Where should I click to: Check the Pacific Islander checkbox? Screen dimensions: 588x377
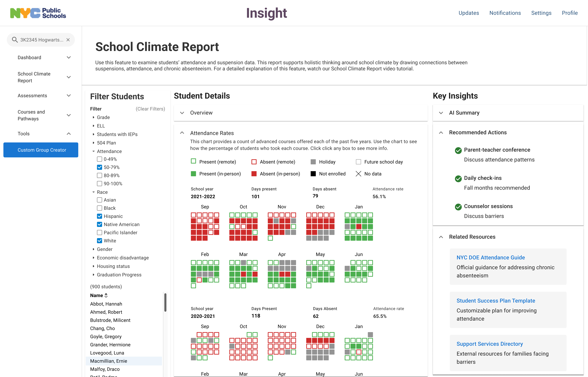tap(99, 233)
